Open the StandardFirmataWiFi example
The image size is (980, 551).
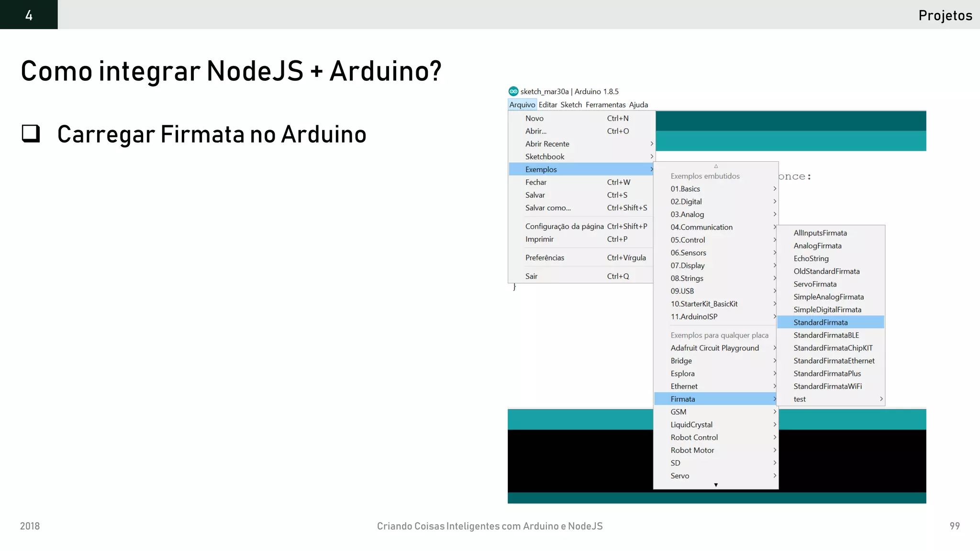coord(831,386)
